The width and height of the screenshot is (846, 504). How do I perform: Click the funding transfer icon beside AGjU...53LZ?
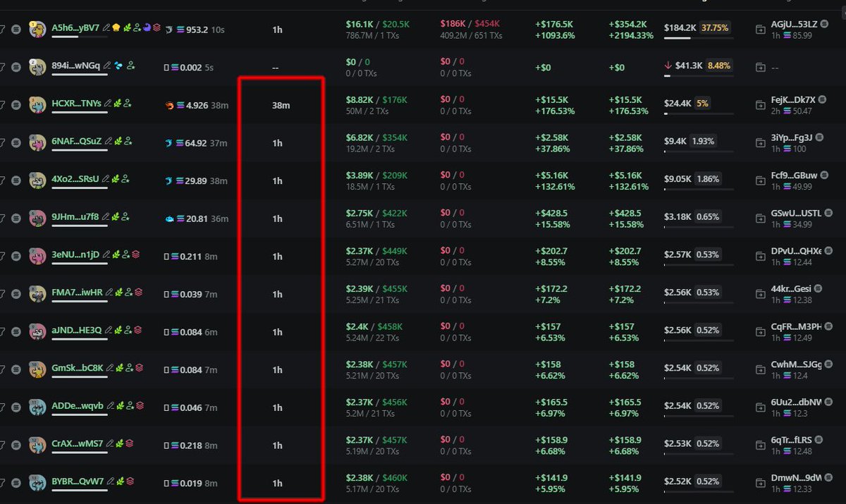click(760, 30)
